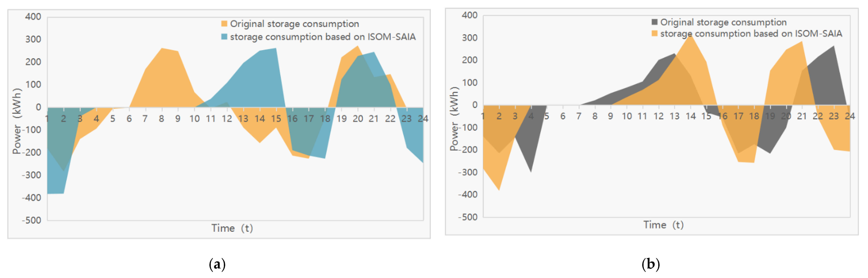868x278 pixels.
Task: Click the (b) subfigure caption
Action: pos(650,264)
